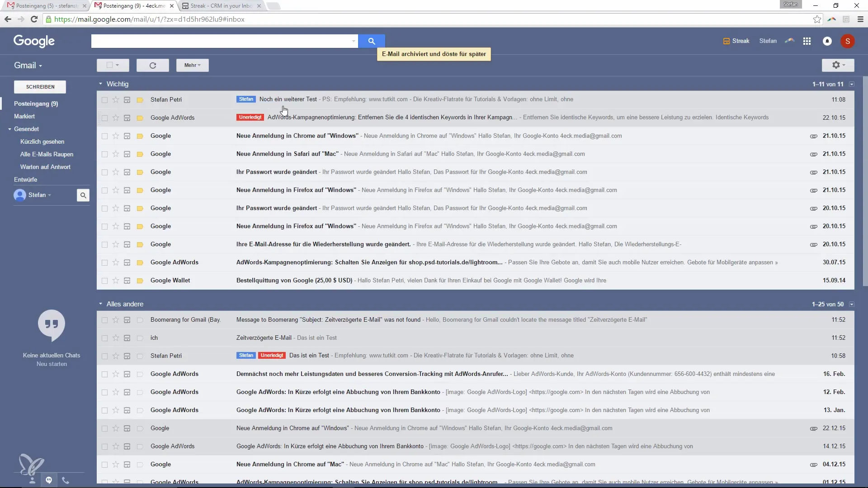Tick the Stefan Petri 10:58 email checkbox

104,356
